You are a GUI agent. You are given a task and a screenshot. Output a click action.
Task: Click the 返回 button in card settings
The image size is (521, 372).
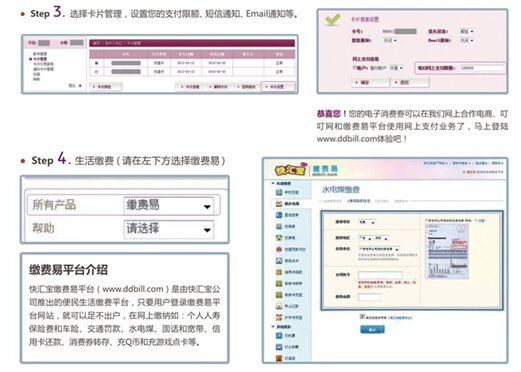point(410,82)
